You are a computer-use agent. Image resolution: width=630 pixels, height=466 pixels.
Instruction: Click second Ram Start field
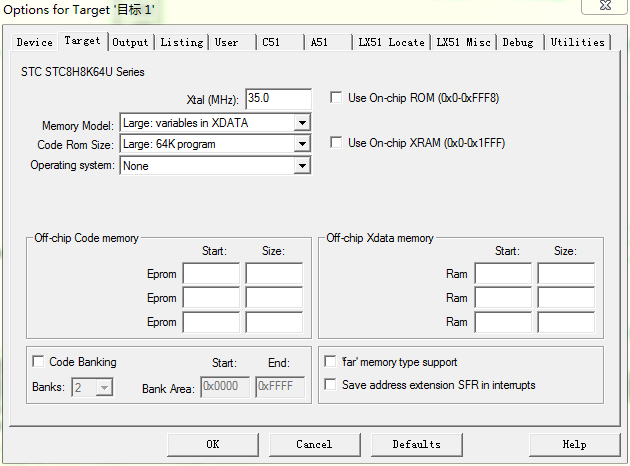(x=503, y=298)
